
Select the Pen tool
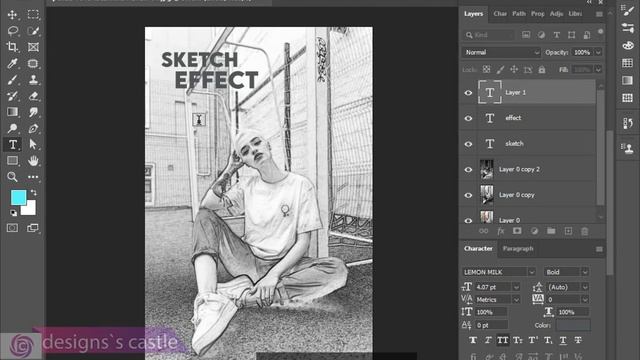(33, 128)
